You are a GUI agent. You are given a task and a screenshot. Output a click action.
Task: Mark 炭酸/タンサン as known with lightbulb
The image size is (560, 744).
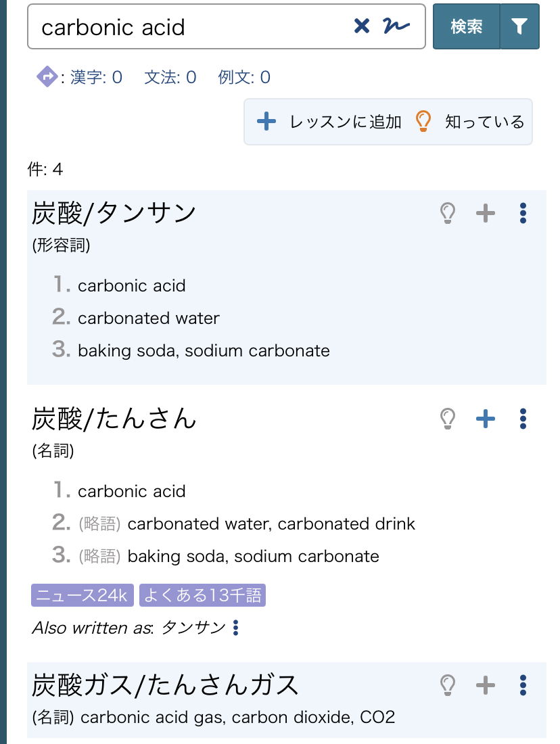click(x=448, y=213)
